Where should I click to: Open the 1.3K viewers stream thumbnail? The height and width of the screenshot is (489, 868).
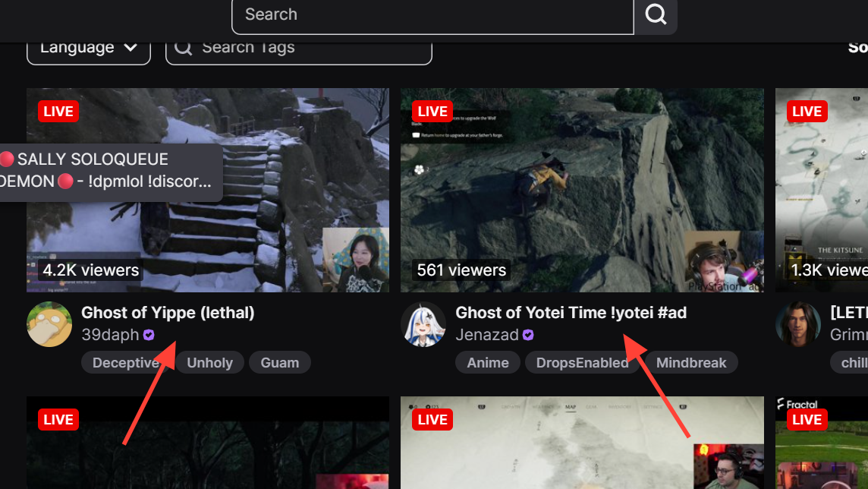822,190
